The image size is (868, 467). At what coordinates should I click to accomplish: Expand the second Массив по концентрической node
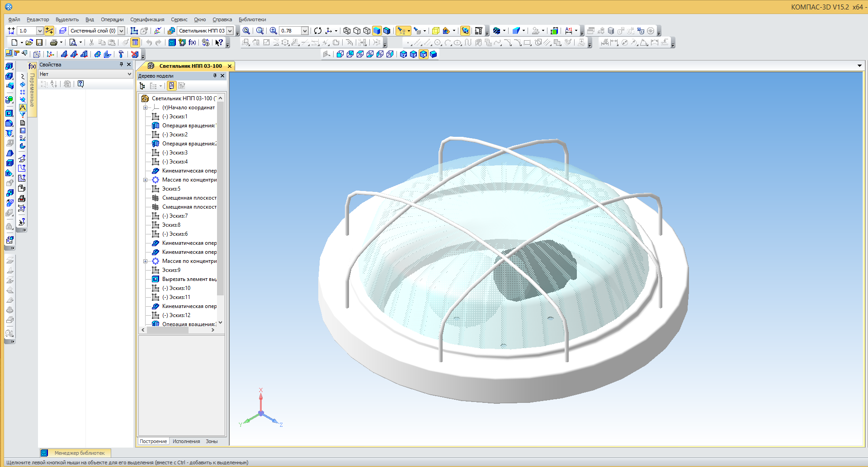click(x=145, y=261)
